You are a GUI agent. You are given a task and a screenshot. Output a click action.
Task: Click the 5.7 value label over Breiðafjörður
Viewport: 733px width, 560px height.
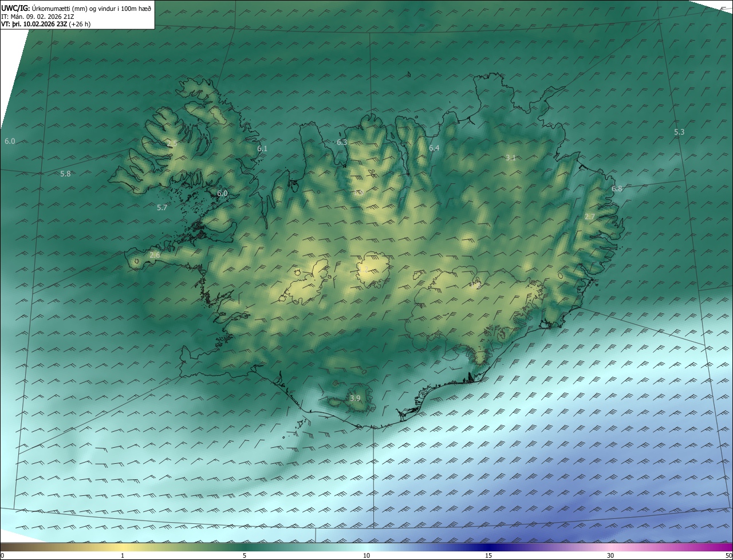click(162, 208)
